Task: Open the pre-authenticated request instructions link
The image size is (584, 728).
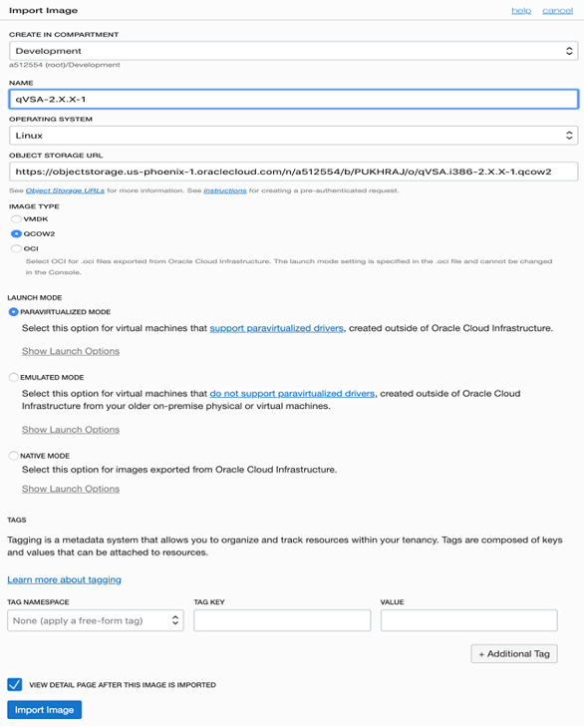Action: click(225, 190)
